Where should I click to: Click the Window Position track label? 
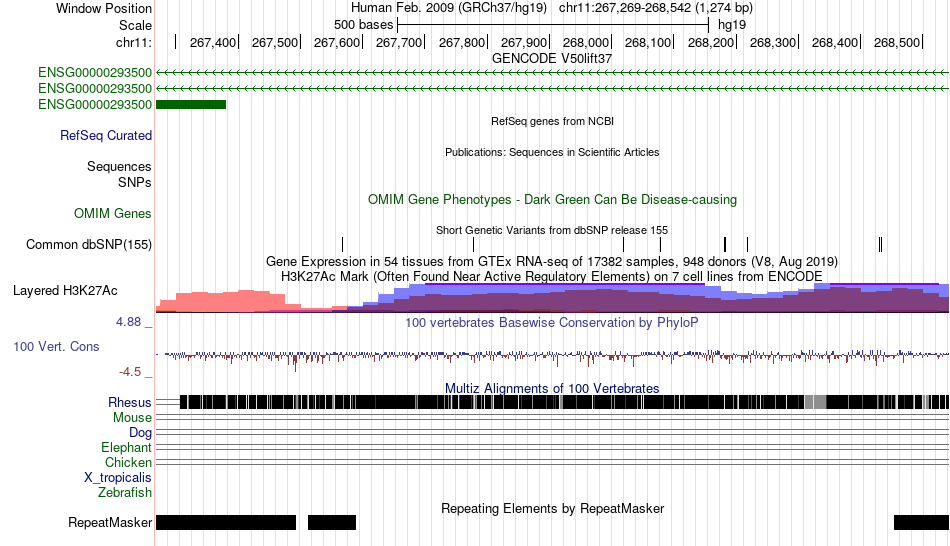coord(104,8)
